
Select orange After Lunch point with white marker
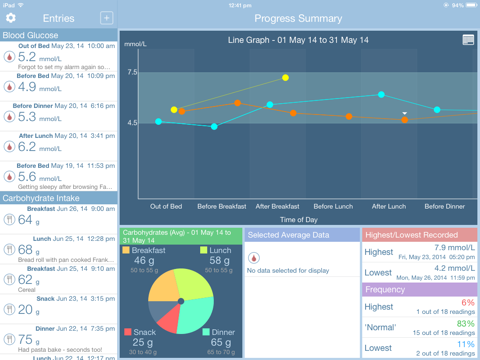point(405,120)
